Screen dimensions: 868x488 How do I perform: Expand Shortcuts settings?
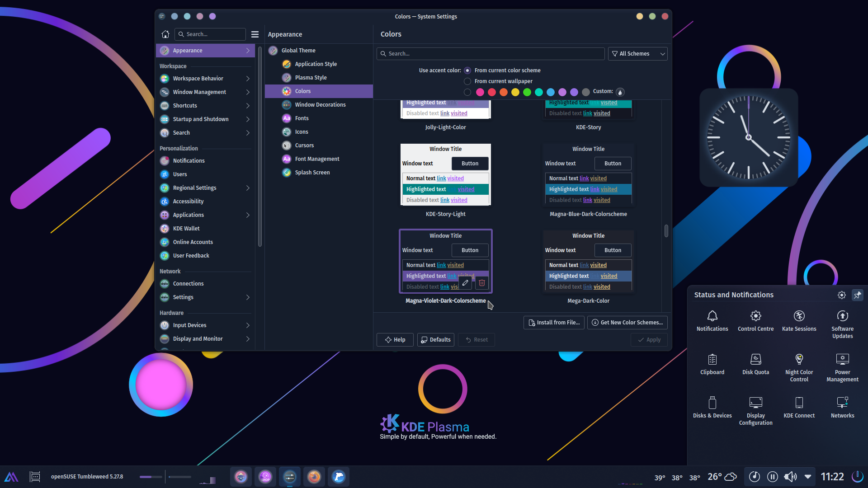(248, 106)
